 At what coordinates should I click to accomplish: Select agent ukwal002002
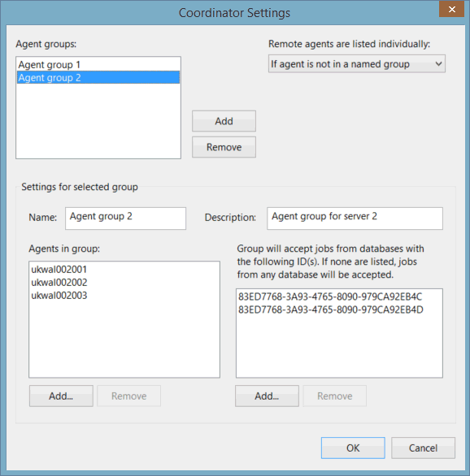tap(124, 283)
